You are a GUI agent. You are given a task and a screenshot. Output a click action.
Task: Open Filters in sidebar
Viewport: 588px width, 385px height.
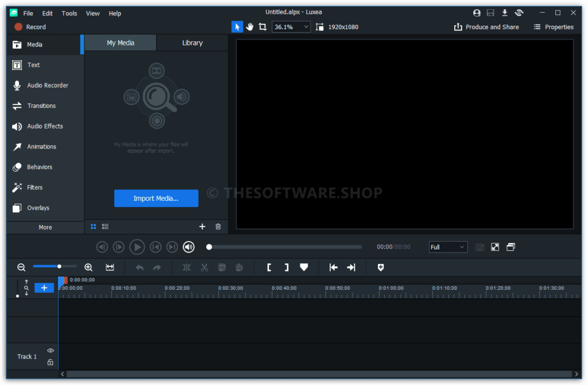click(x=45, y=188)
